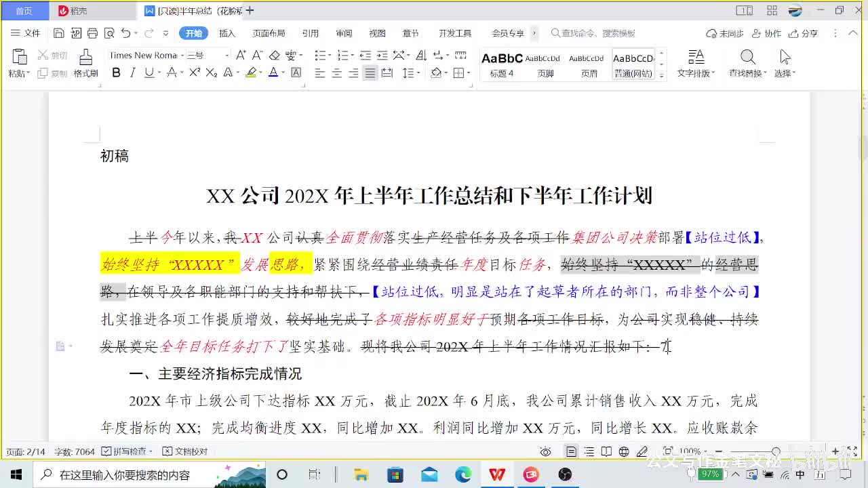Apply subscript X₂ formatting

click(x=211, y=73)
